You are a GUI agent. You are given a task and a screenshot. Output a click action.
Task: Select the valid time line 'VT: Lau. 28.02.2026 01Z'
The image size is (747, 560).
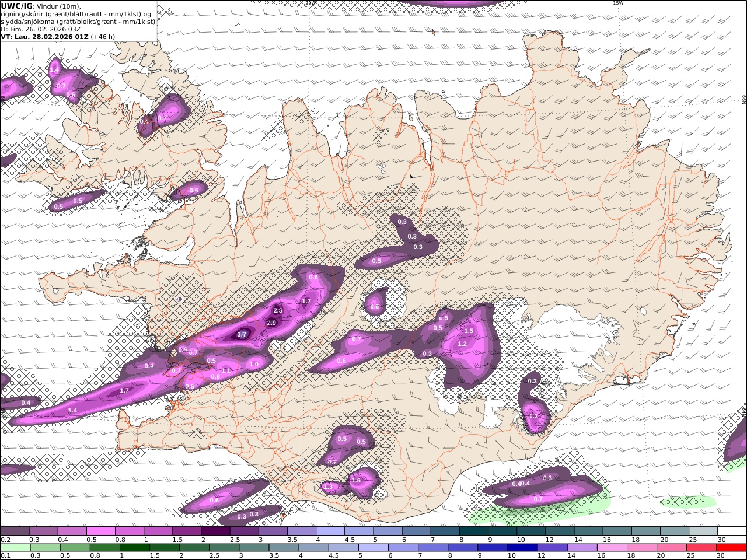click(x=45, y=36)
